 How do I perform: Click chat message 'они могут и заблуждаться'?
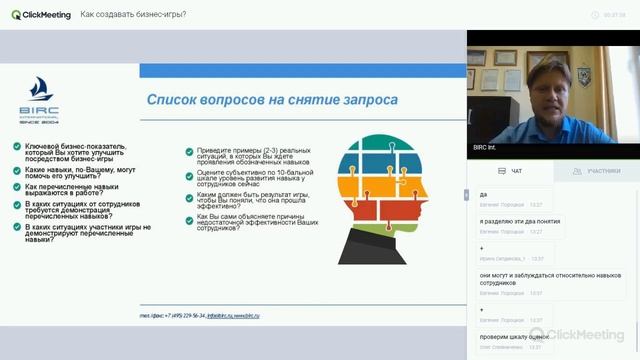point(550,279)
